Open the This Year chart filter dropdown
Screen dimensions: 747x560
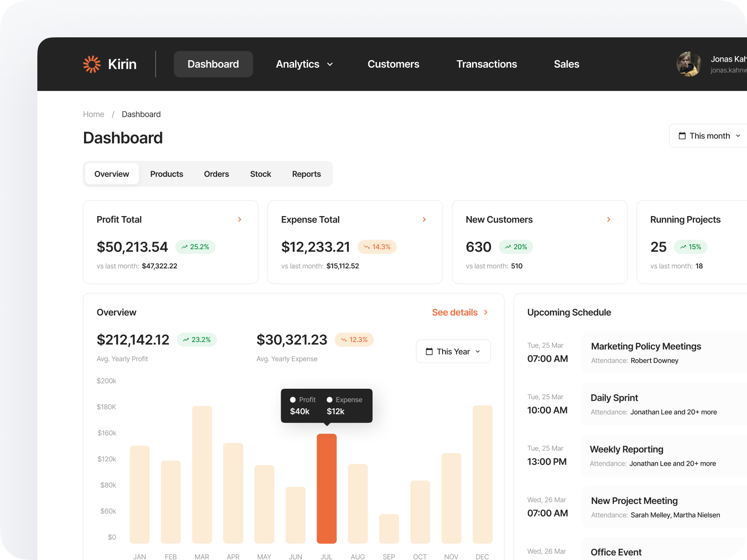click(x=453, y=351)
